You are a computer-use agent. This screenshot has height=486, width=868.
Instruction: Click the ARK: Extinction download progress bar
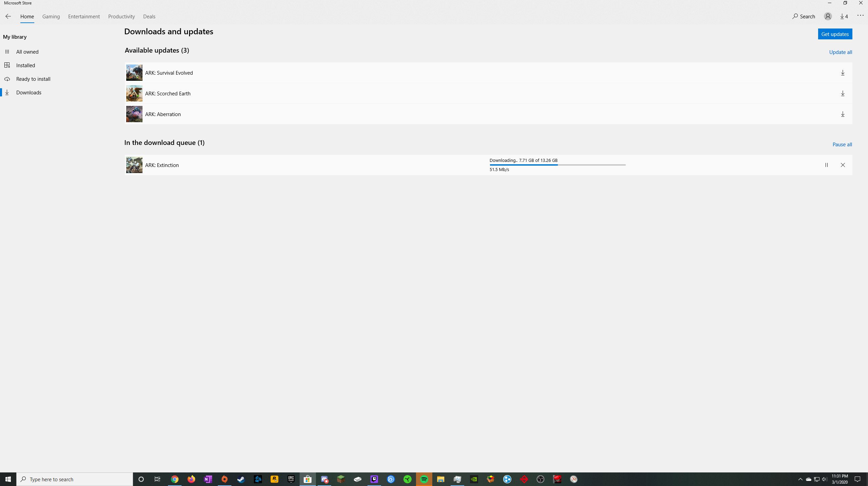click(558, 165)
